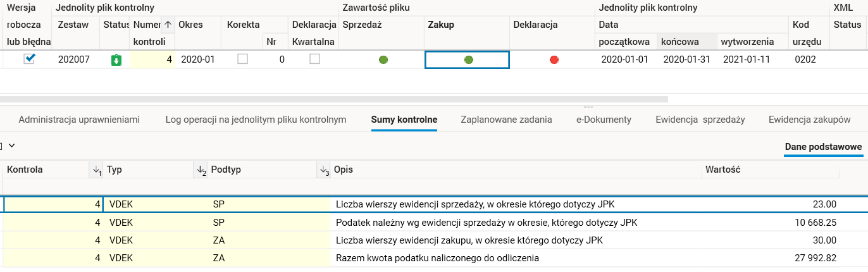Click the green Zakup status dot
This screenshot has height=272, width=868.
[468, 59]
